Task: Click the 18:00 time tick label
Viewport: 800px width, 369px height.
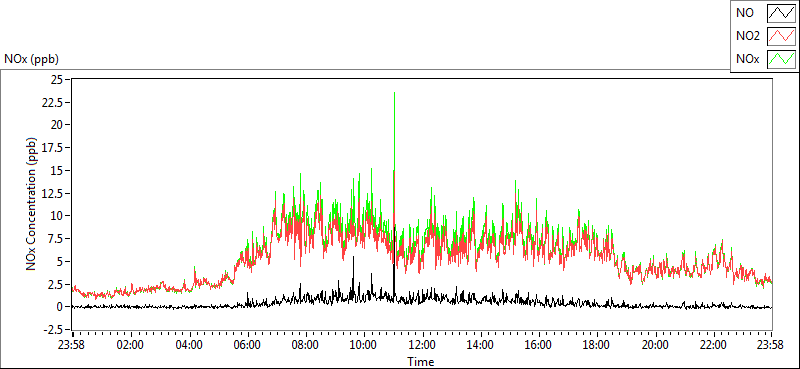Action: [x=596, y=344]
